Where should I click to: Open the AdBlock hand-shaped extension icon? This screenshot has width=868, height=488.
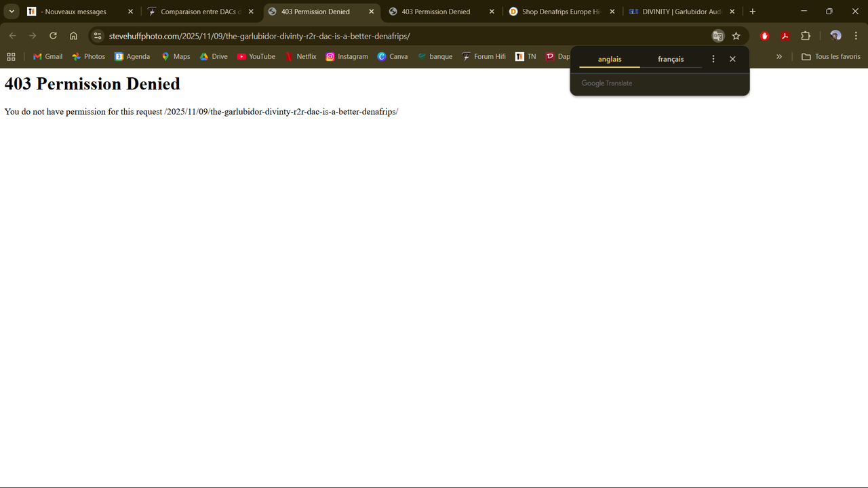click(x=764, y=35)
